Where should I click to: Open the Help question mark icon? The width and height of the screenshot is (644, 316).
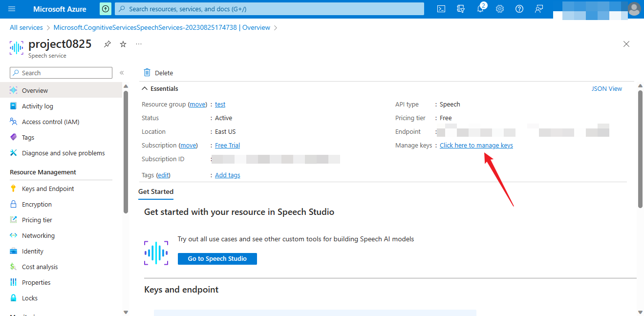click(519, 9)
